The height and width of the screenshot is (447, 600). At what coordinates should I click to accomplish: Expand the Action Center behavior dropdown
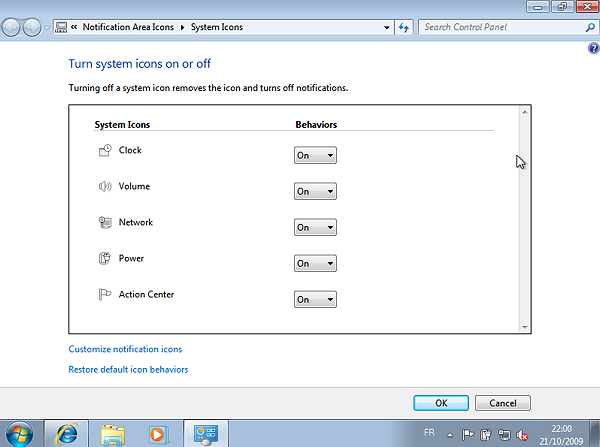pyautogui.click(x=315, y=299)
